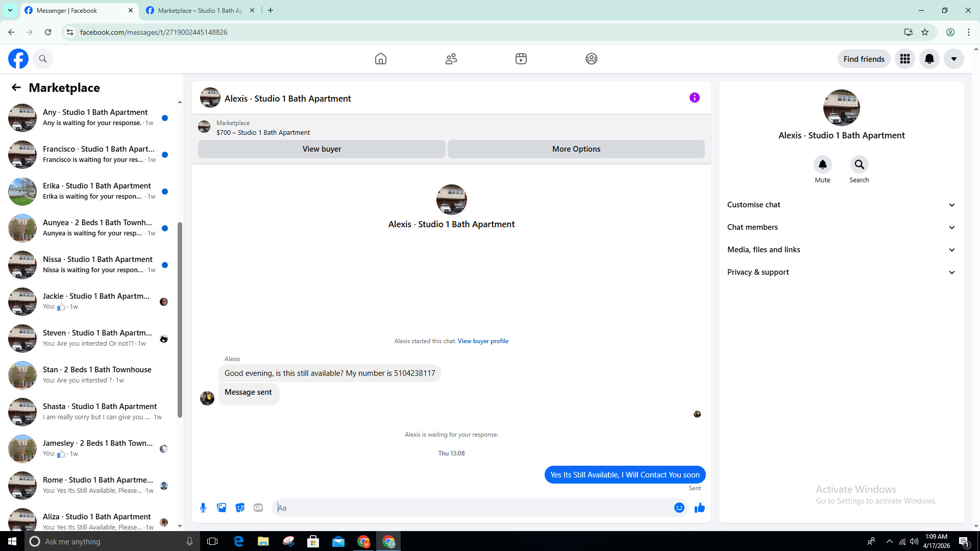Open the Steven · Studio 1 Bath conversation
The height and width of the screenshot is (551, 980).
point(89,338)
